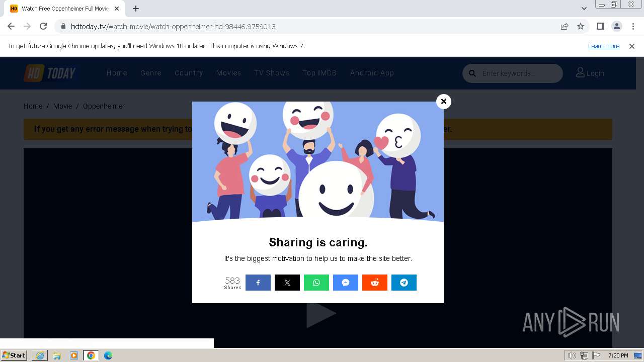This screenshot has height=362, width=644.
Task: Open Windows Media Player from taskbar
Action: point(74,355)
